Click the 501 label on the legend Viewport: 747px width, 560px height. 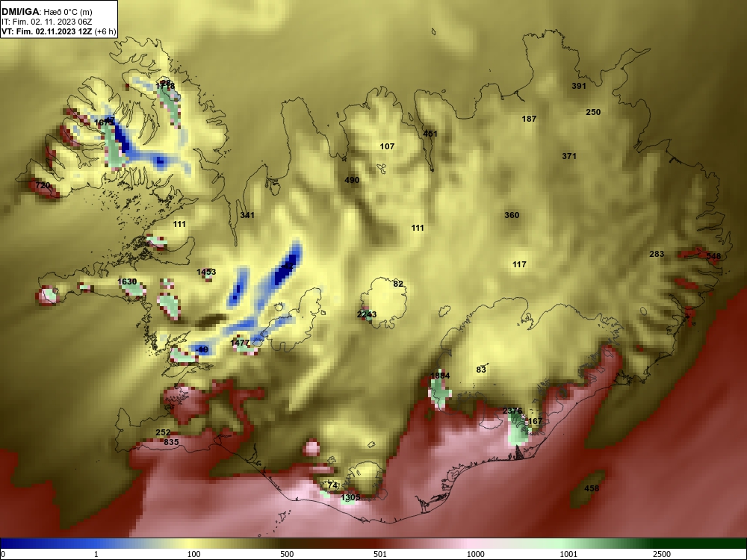point(380,554)
